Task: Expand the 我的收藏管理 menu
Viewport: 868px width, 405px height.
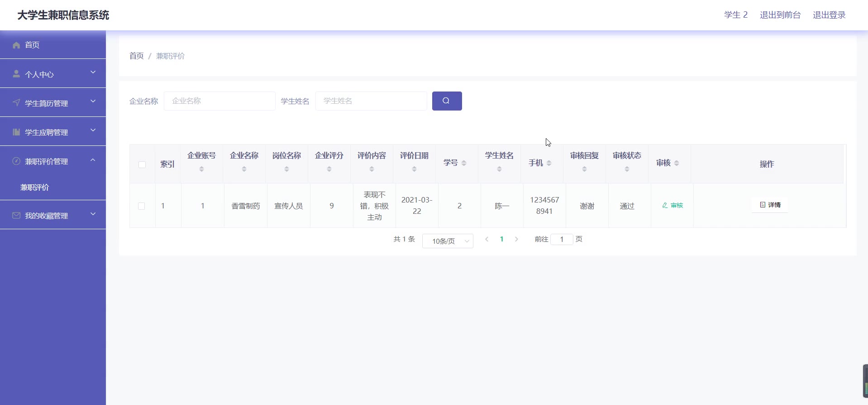Action: point(53,215)
